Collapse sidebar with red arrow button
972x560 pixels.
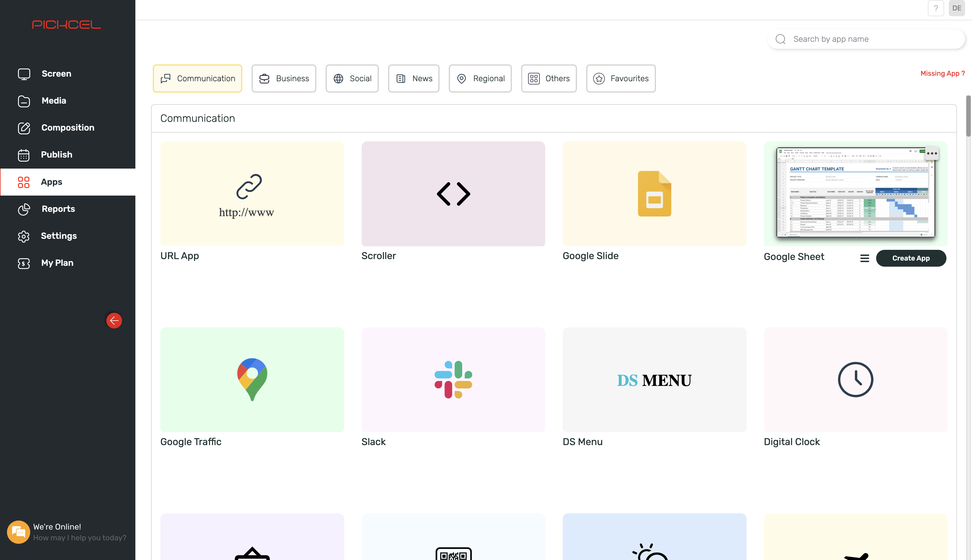[x=114, y=320]
